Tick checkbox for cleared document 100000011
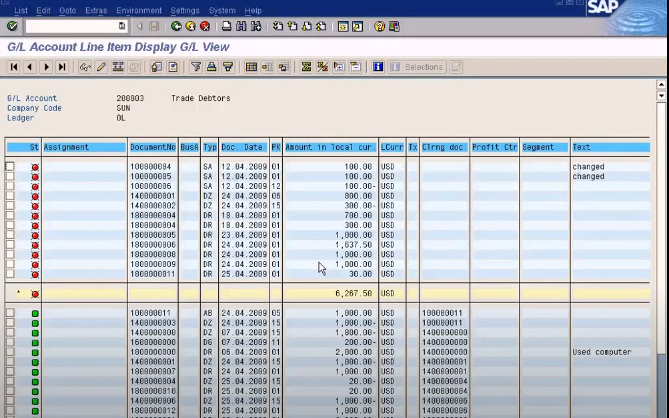This screenshot has height=418, width=669. 10,313
